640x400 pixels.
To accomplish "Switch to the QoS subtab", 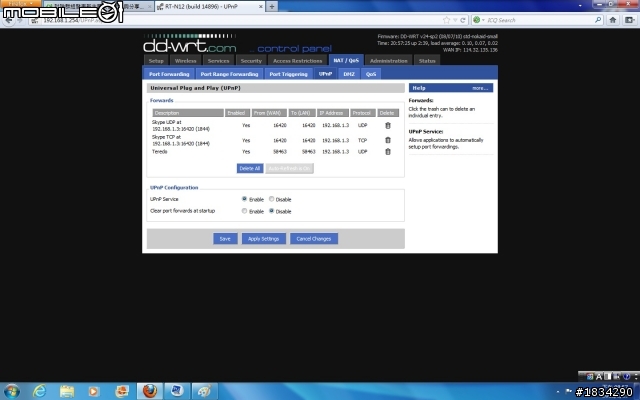I will pyautogui.click(x=371, y=74).
